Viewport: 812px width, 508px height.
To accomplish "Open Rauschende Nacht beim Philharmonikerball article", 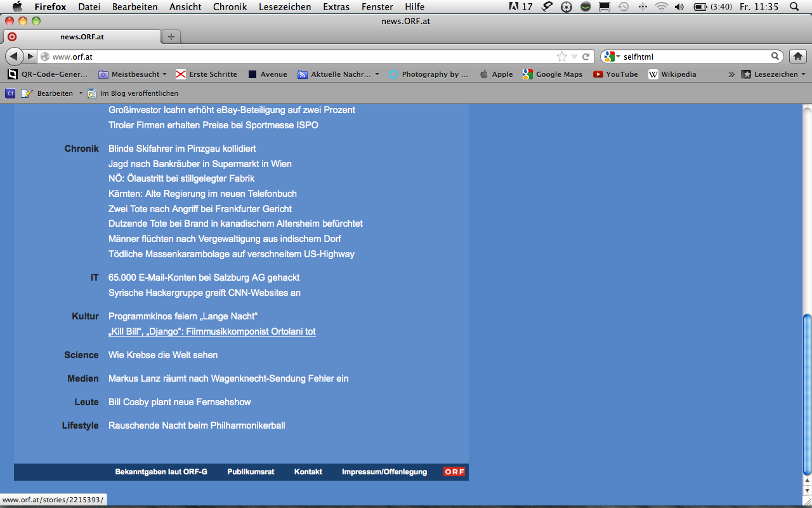I will (x=197, y=425).
